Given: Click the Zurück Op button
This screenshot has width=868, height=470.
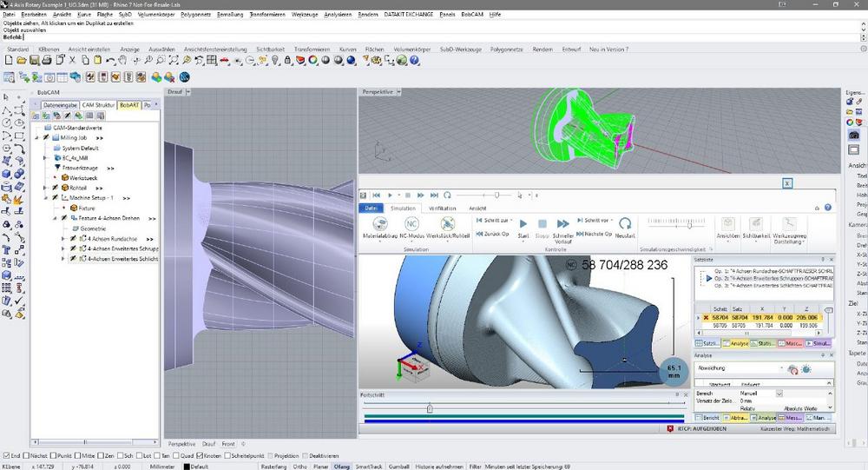Looking at the screenshot, I should [x=492, y=235].
